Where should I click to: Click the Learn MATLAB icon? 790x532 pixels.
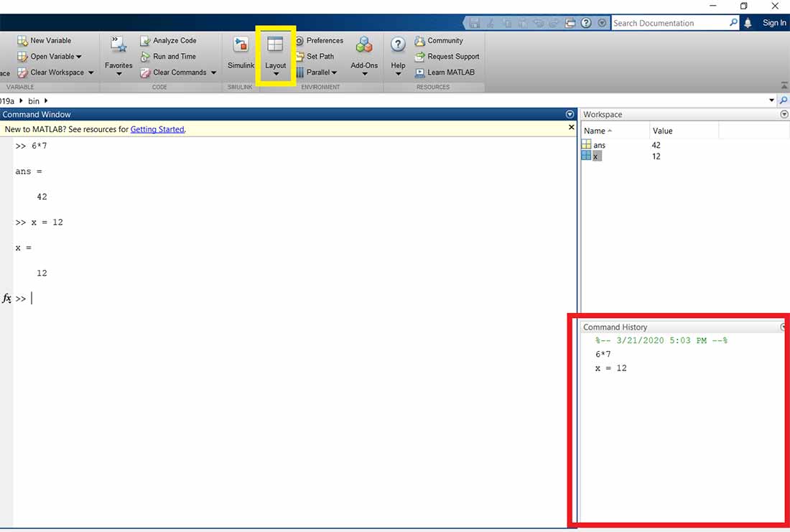tap(419, 73)
